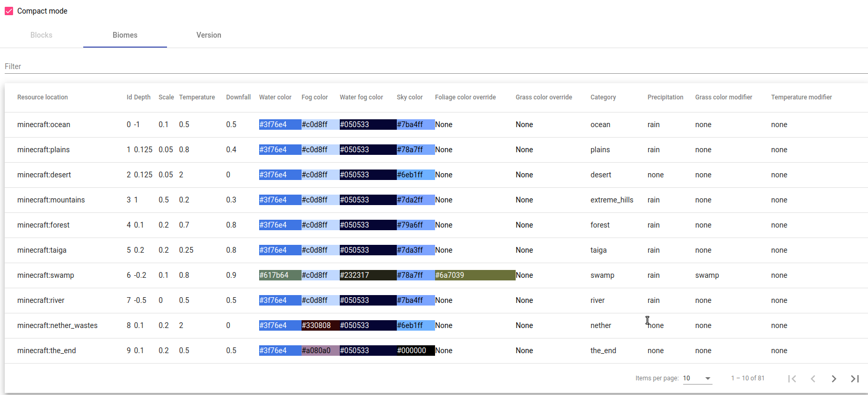Click the swamp grass color modifier cell
Image resolution: width=868 pixels, height=395 pixels.
click(707, 275)
